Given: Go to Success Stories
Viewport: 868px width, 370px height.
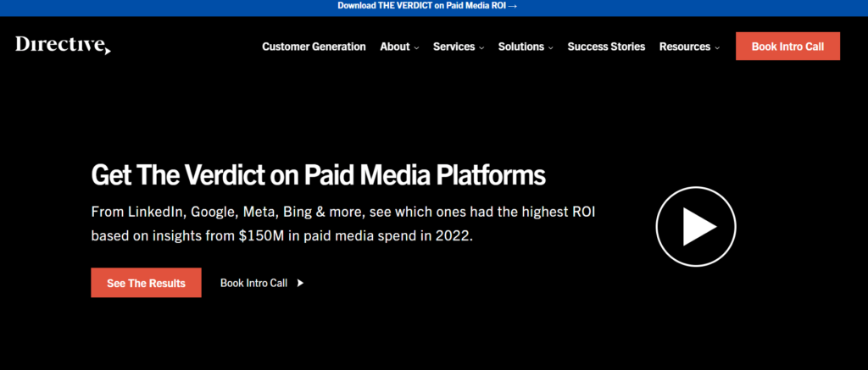Looking at the screenshot, I should (606, 47).
